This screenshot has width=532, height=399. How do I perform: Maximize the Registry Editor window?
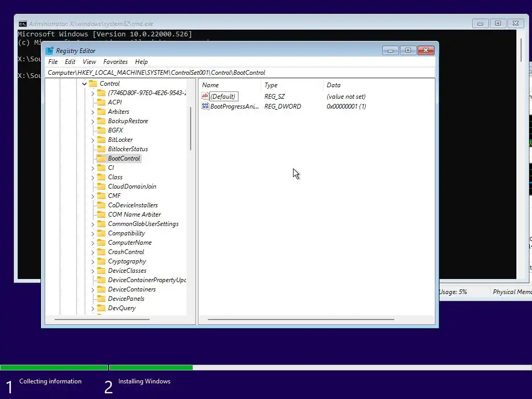tap(408, 50)
